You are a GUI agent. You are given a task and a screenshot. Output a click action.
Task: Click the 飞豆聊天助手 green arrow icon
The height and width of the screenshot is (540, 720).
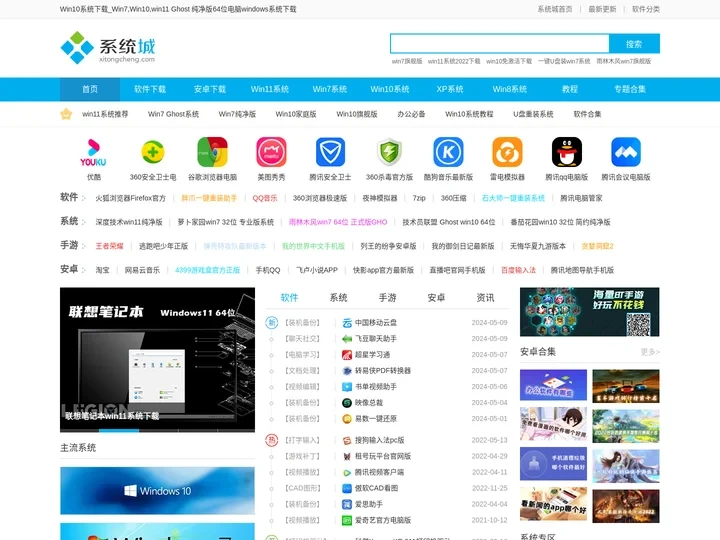click(347, 339)
